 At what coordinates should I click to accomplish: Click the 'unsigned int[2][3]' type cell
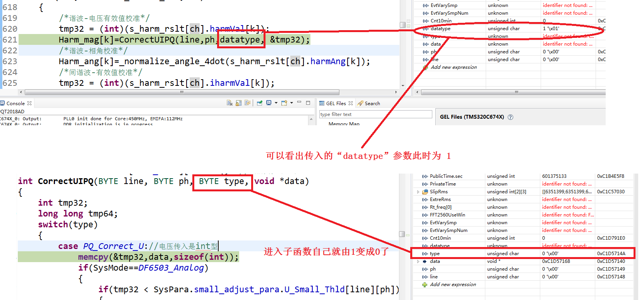click(507, 192)
